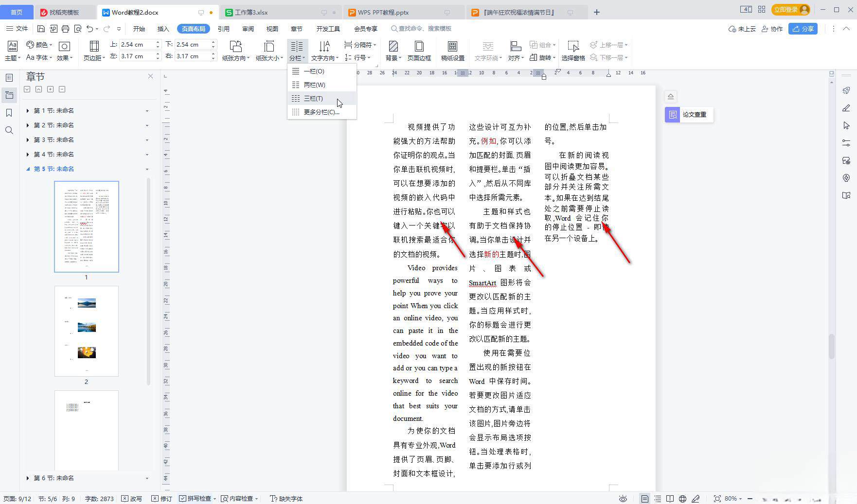
Task: Click 未上云 cloud status
Action: (x=742, y=29)
